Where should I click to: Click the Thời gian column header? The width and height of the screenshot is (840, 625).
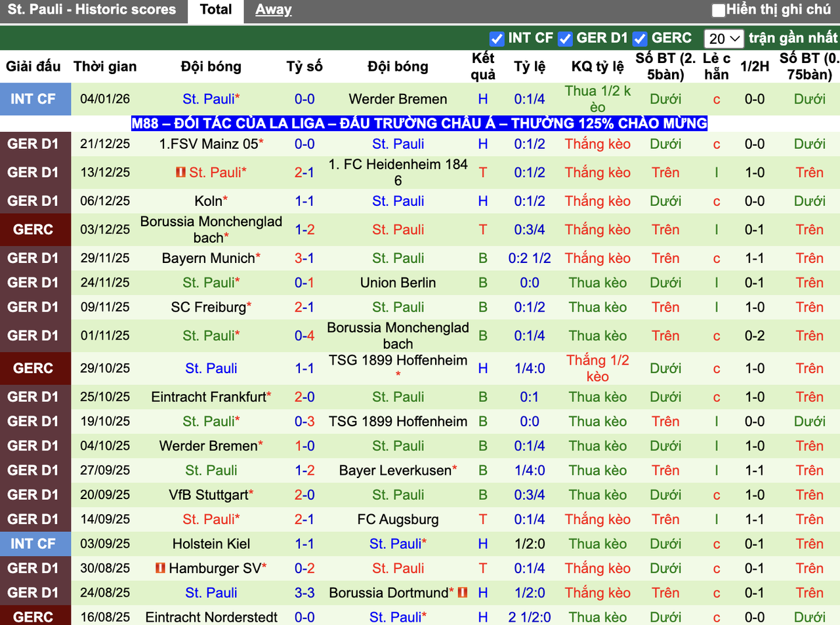pyautogui.click(x=105, y=66)
